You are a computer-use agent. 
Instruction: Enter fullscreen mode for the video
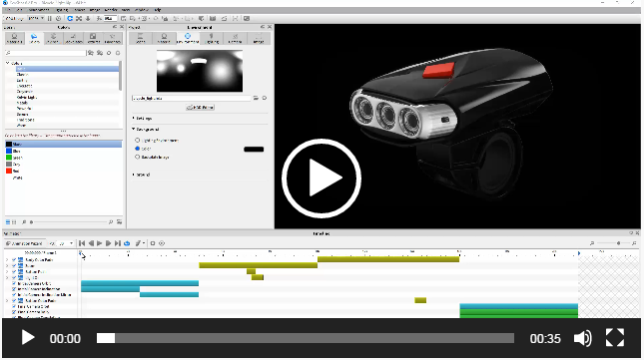click(x=615, y=338)
